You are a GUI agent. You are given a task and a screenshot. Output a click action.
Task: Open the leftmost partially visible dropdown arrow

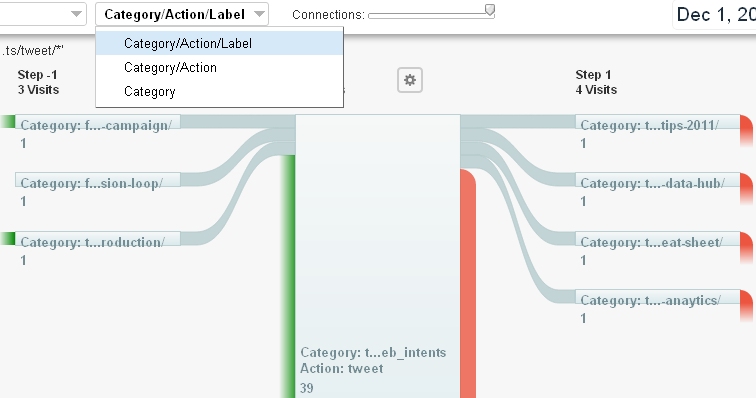[76, 14]
